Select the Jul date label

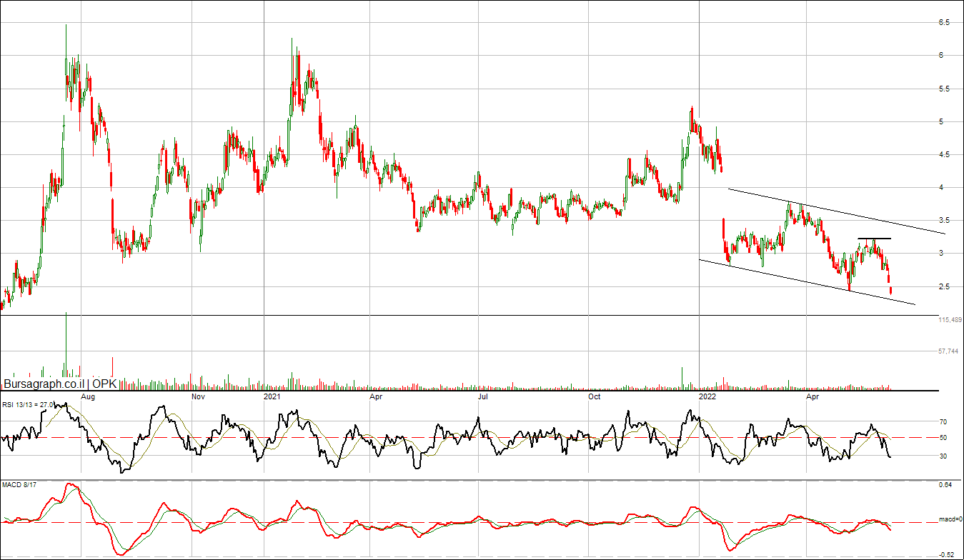coord(483,396)
